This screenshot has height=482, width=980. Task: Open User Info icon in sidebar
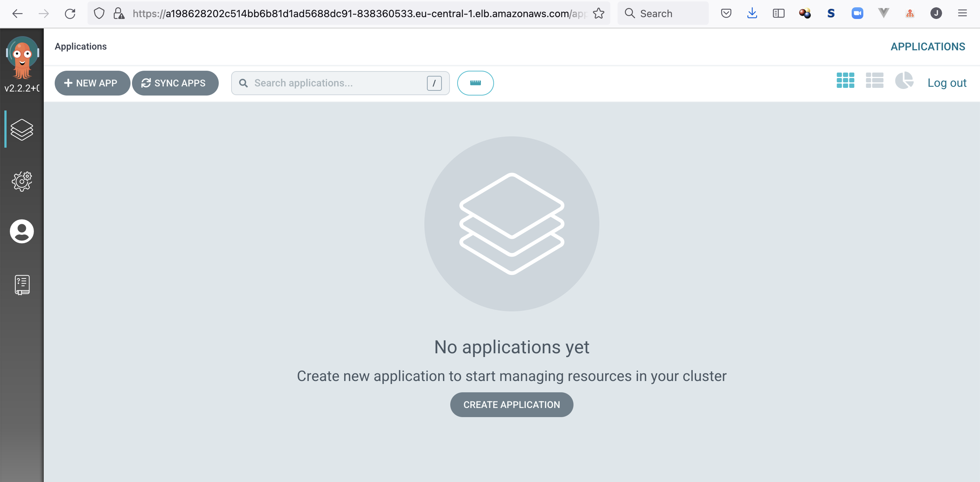[x=22, y=231]
